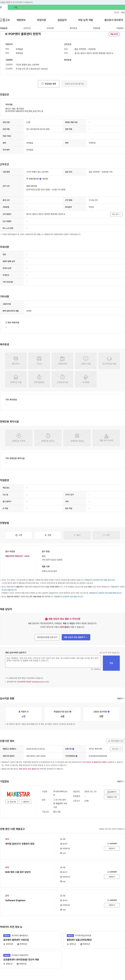Click 개인정보보호법 상세 보기 button
This screenshot has height=980, width=125.
47,637
